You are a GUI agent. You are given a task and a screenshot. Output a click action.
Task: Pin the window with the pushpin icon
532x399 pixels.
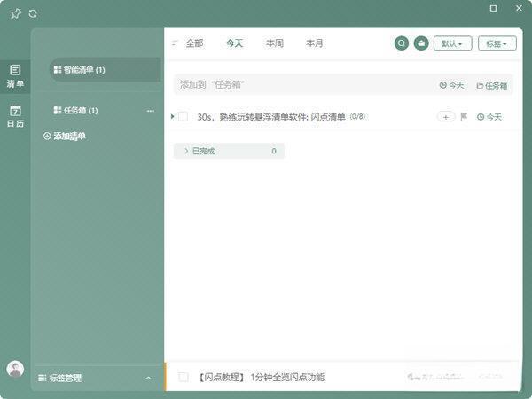(16, 14)
